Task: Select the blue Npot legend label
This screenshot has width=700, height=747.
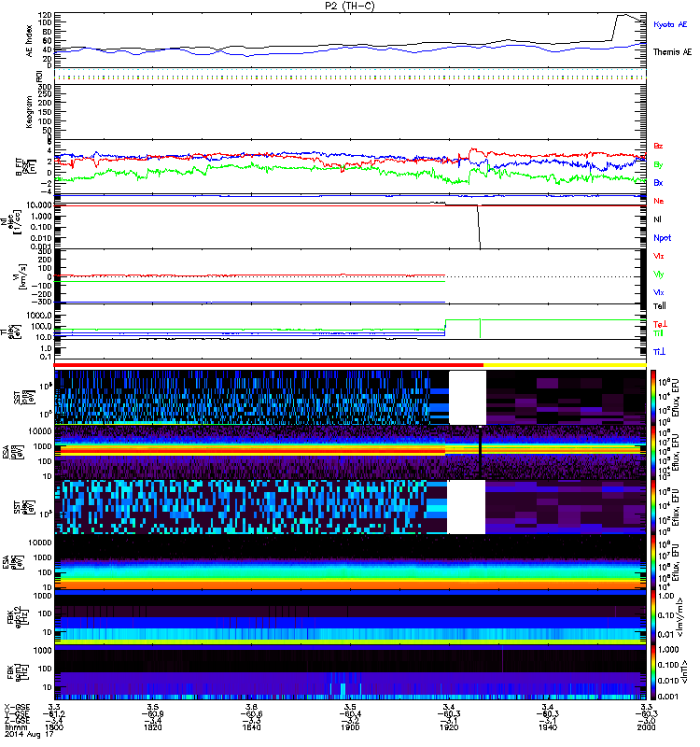Action: pyautogui.click(x=663, y=238)
